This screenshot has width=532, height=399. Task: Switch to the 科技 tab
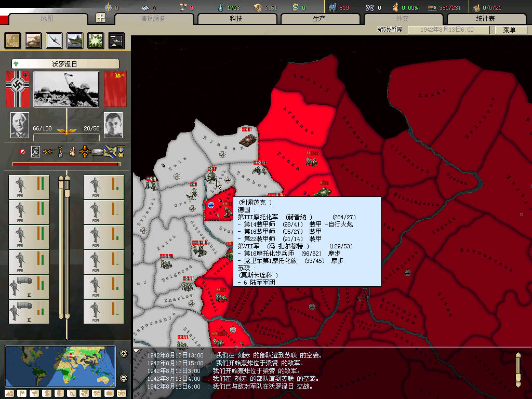[235, 19]
